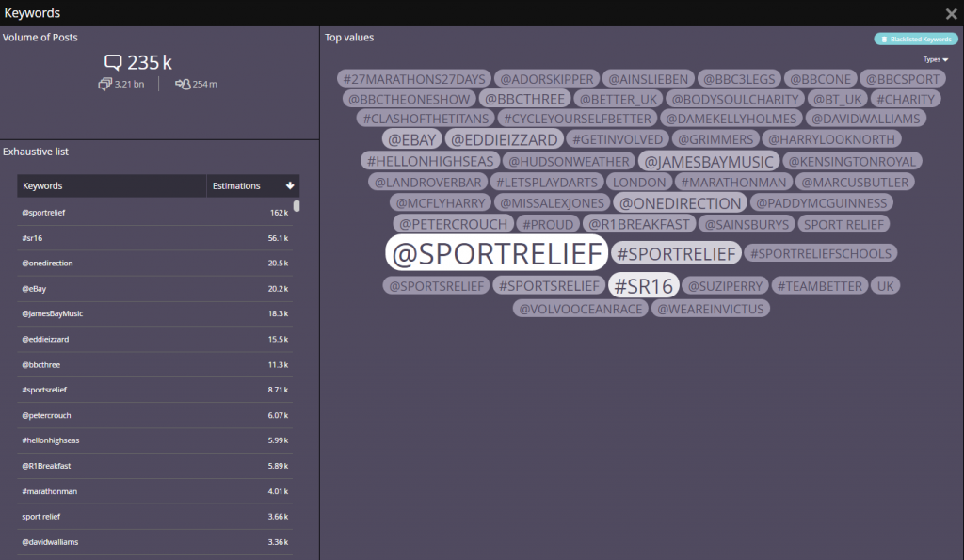The height and width of the screenshot is (560, 964).
Task: Select the @eddieizzard row in the list
Action: coord(155,340)
